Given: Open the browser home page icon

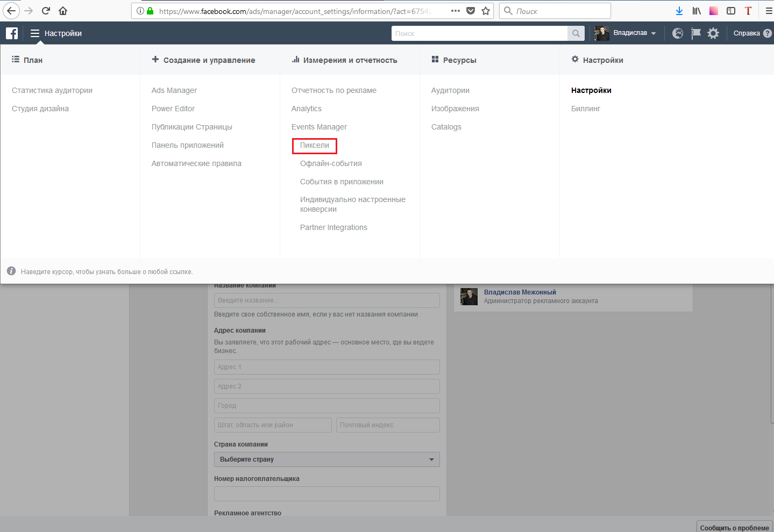Looking at the screenshot, I should click(x=63, y=11).
